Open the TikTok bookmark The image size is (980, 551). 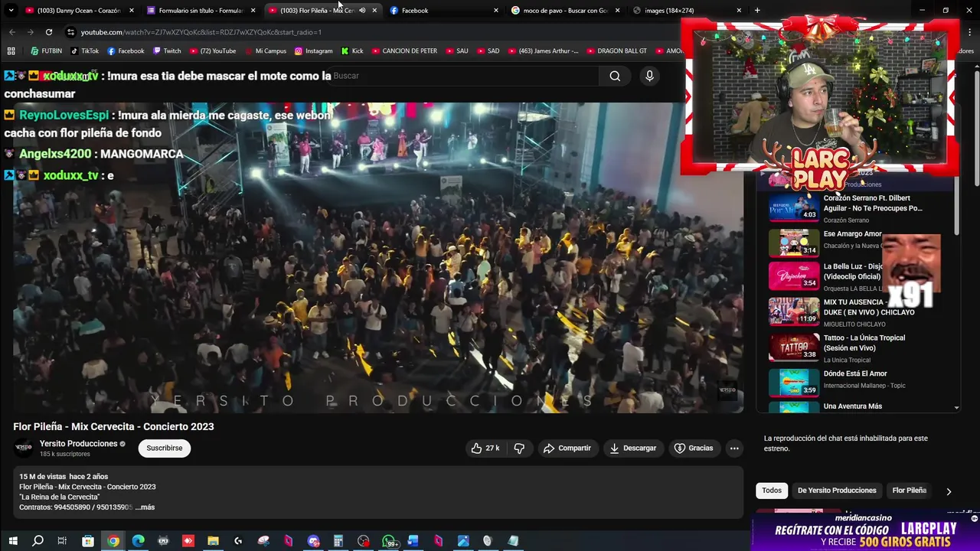point(84,51)
